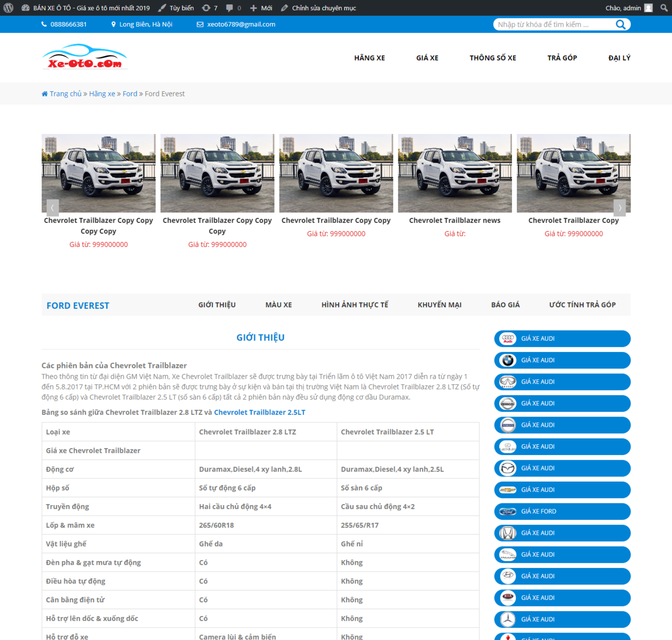Open the GIÁ XE menu
The image size is (672, 640).
tap(427, 58)
